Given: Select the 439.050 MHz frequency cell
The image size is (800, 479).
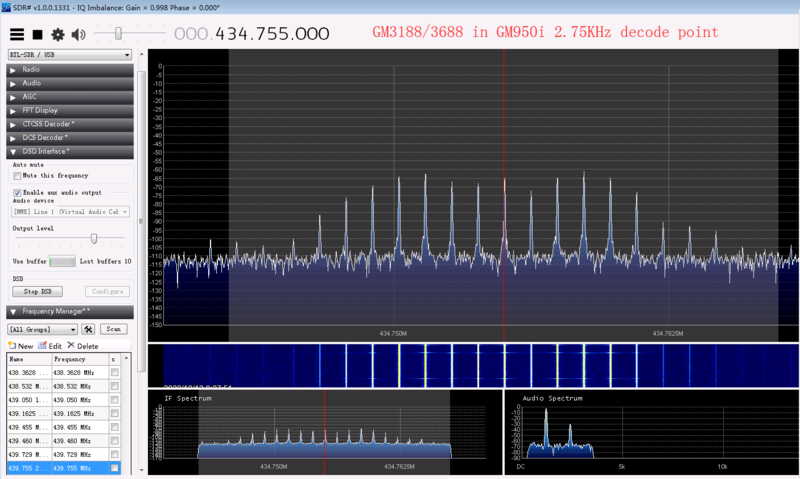Looking at the screenshot, I should click(80, 400).
